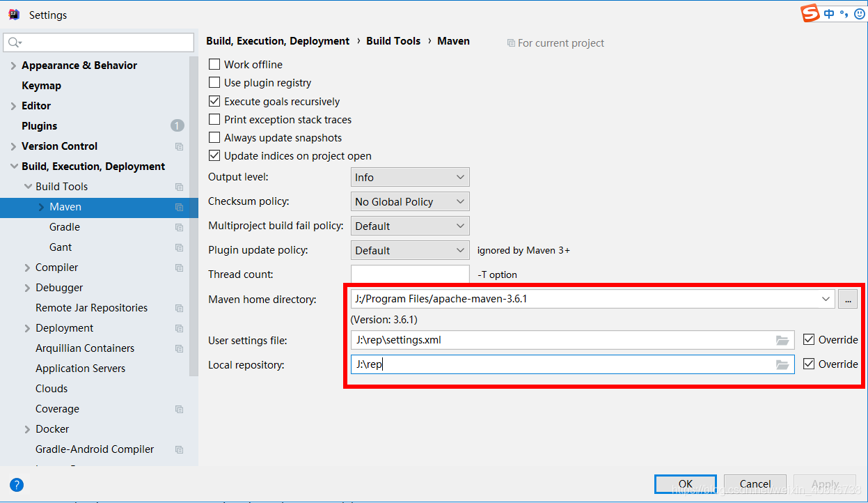Image resolution: width=868 pixels, height=503 pixels.
Task: Click the User settings file path field
Action: [572, 340]
